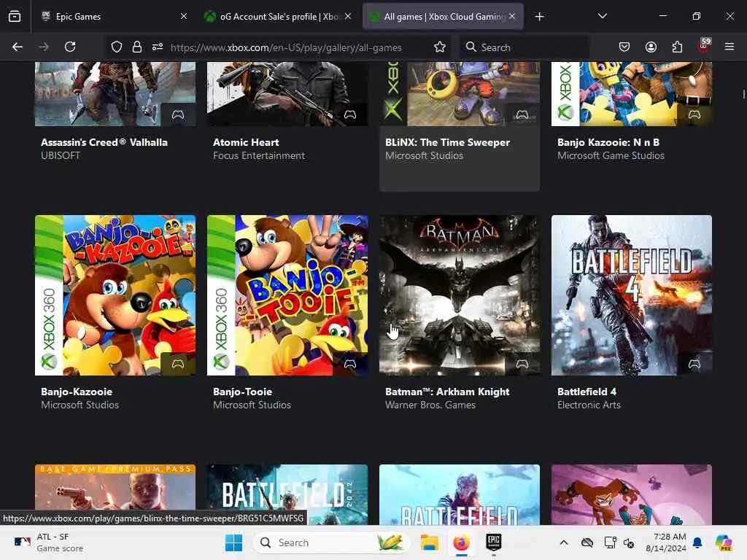Open a new tab with plus button

[x=539, y=17]
